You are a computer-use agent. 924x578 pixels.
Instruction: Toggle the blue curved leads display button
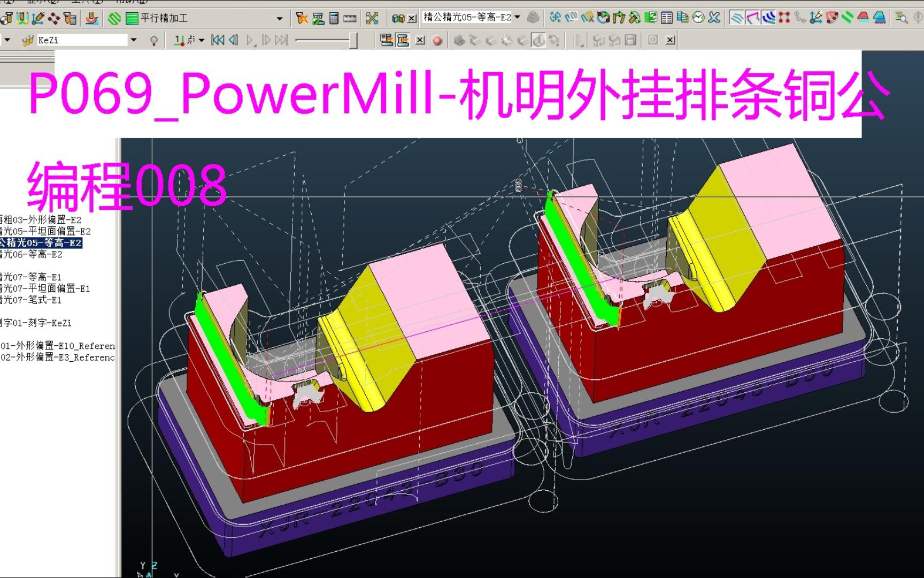[768, 18]
